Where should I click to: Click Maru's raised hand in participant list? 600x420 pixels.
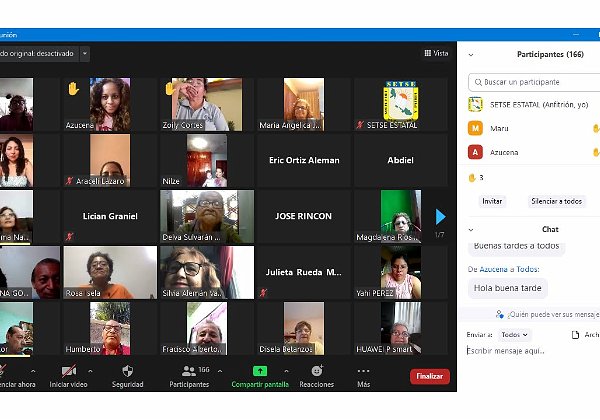[x=596, y=129]
